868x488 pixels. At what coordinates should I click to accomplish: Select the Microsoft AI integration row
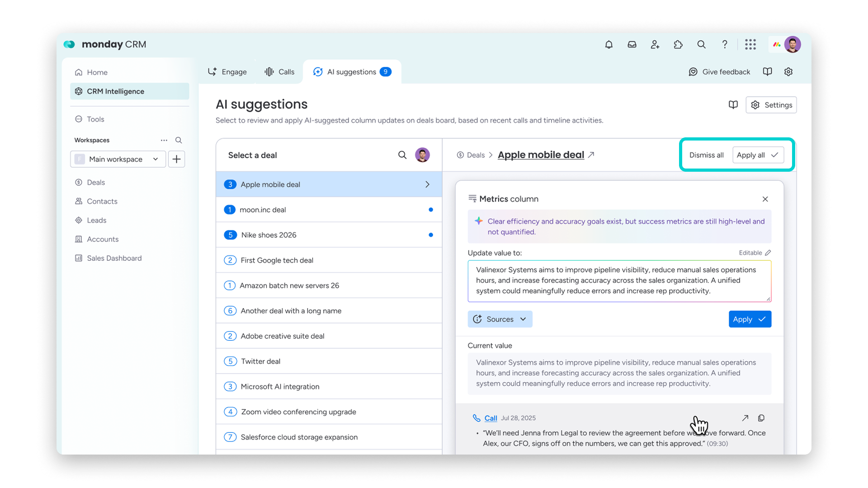click(x=329, y=387)
